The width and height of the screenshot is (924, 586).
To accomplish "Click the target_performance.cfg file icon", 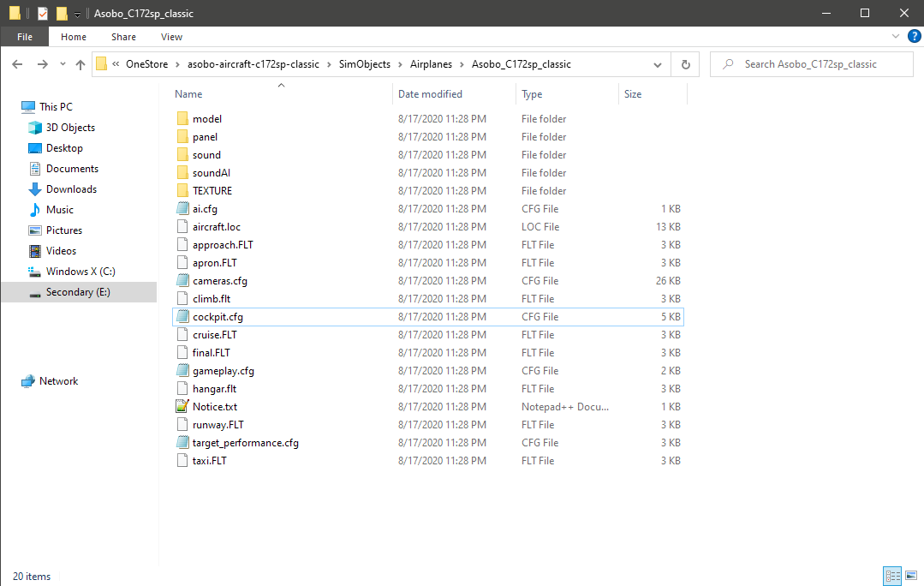I will point(182,443).
